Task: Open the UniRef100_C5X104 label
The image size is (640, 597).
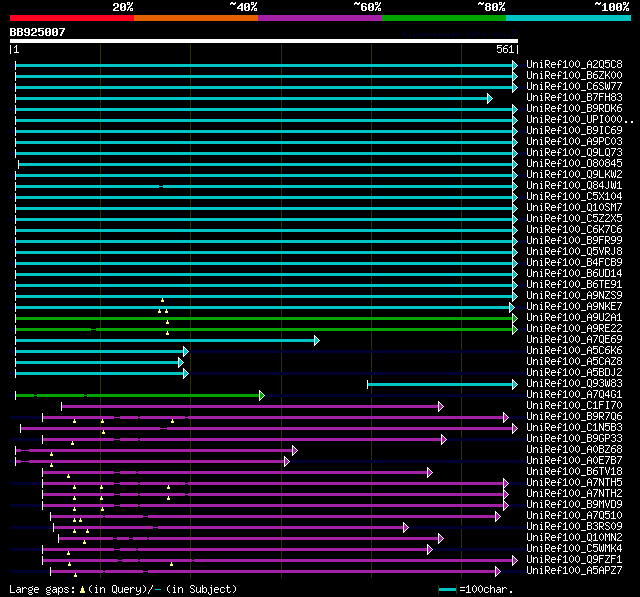Action: coord(574,197)
